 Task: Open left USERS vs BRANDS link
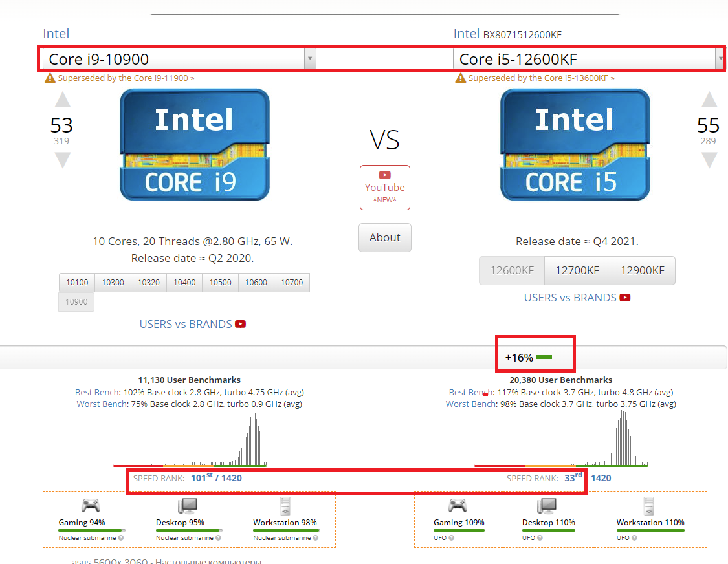(x=186, y=324)
